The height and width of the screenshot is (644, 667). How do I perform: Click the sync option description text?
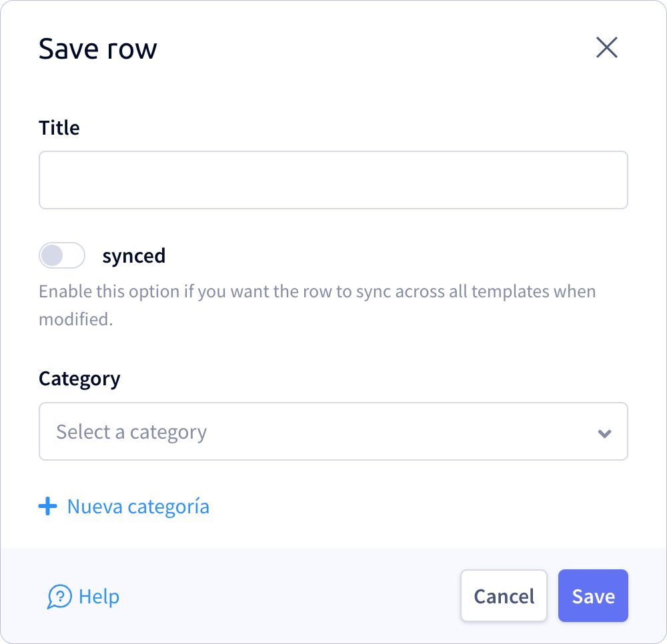pyautogui.click(x=317, y=305)
